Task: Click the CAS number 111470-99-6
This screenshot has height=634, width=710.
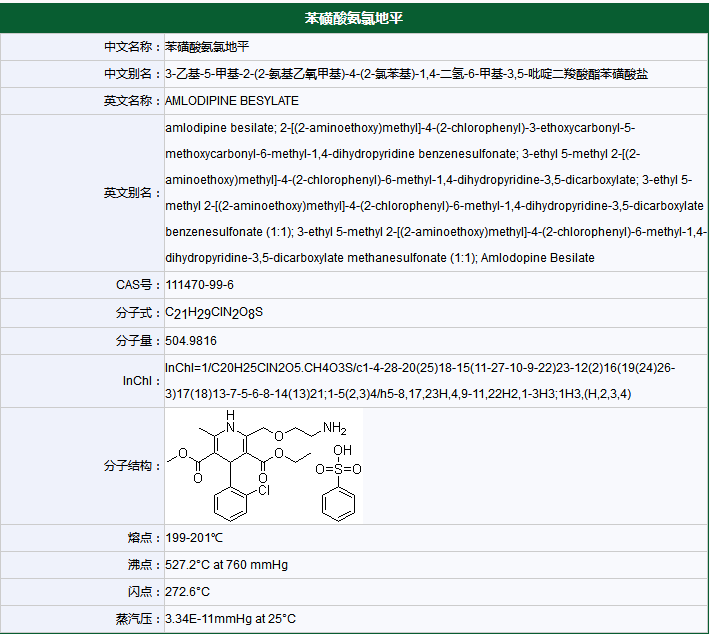Action: click(x=200, y=285)
